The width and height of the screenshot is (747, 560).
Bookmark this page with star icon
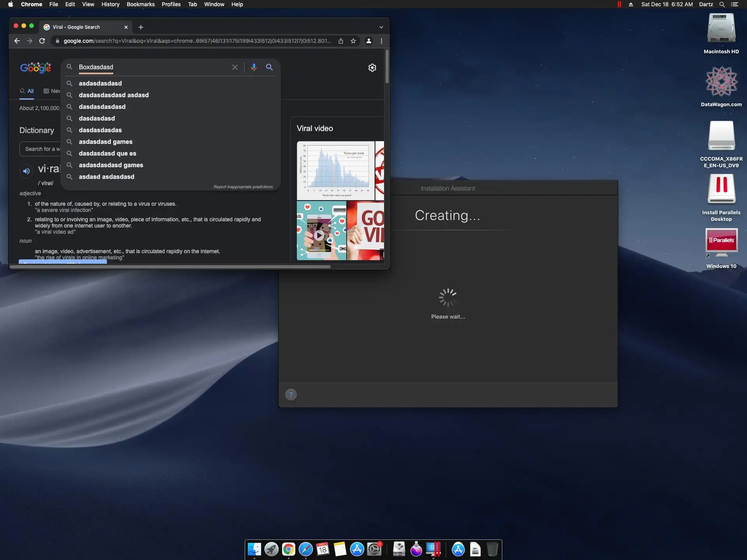pos(353,41)
